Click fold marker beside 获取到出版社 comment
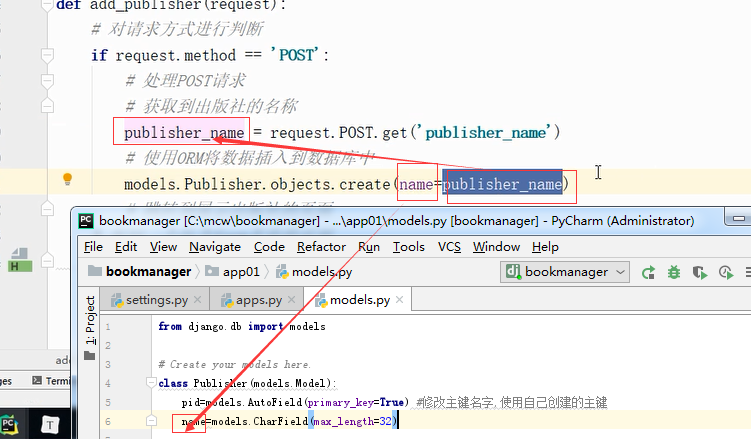Screen dimensions: 751x439 pos(47,105)
